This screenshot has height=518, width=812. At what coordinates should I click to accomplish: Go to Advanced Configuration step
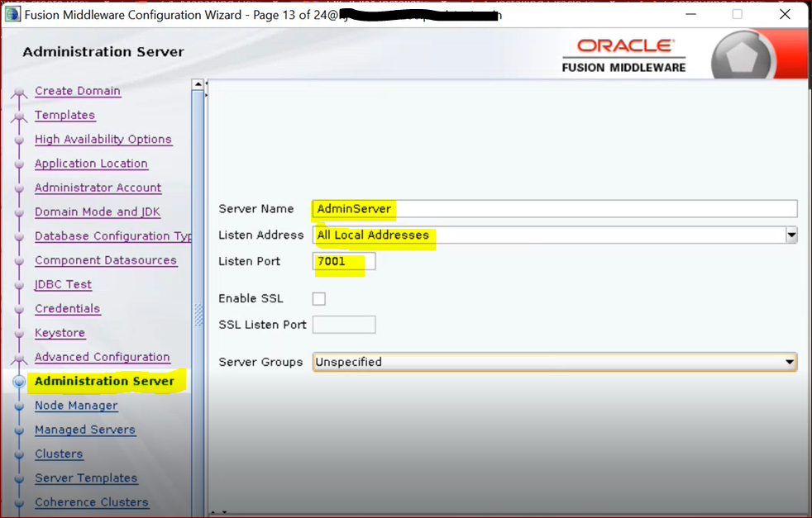(x=102, y=357)
